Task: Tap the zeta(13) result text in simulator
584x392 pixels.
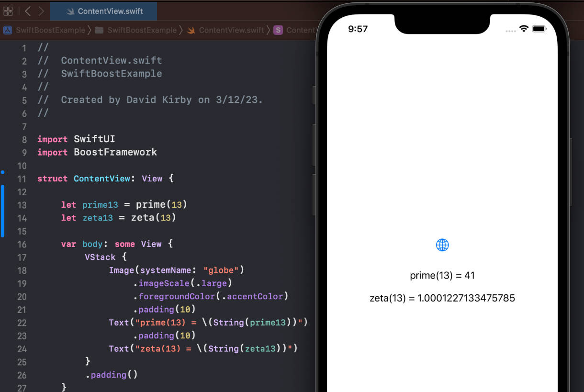Action: (x=442, y=299)
